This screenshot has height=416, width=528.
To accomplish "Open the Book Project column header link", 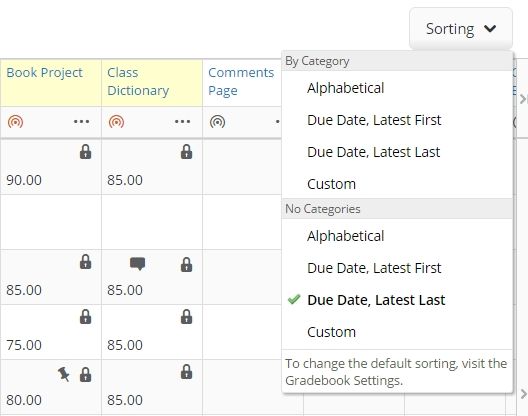I will point(44,73).
